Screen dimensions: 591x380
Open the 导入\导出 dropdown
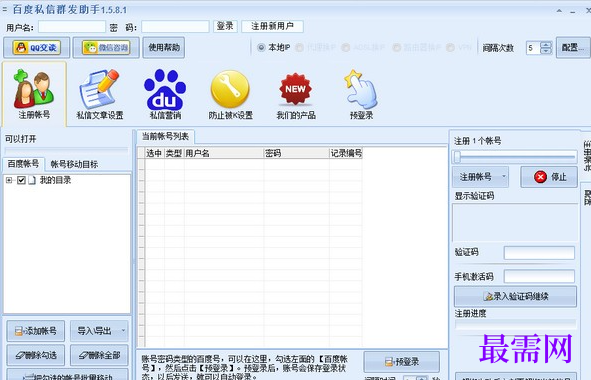coord(100,331)
